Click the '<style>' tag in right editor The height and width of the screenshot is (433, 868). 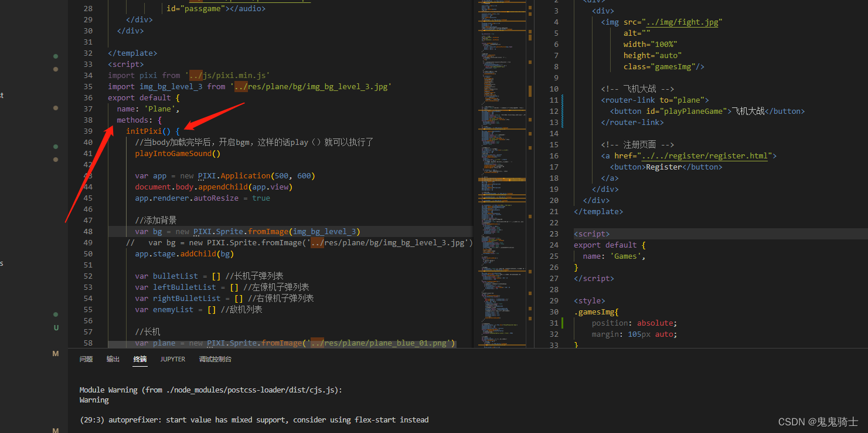(590, 300)
